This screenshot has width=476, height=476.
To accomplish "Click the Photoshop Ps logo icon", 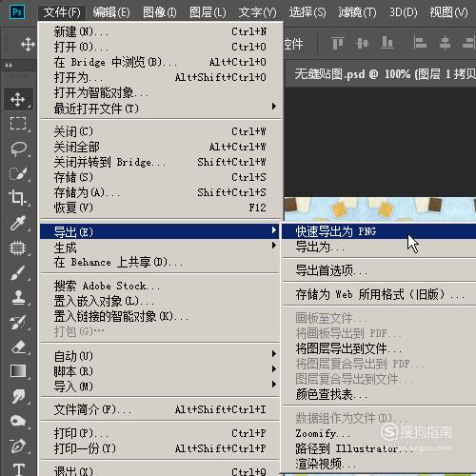I will [x=17, y=12].
